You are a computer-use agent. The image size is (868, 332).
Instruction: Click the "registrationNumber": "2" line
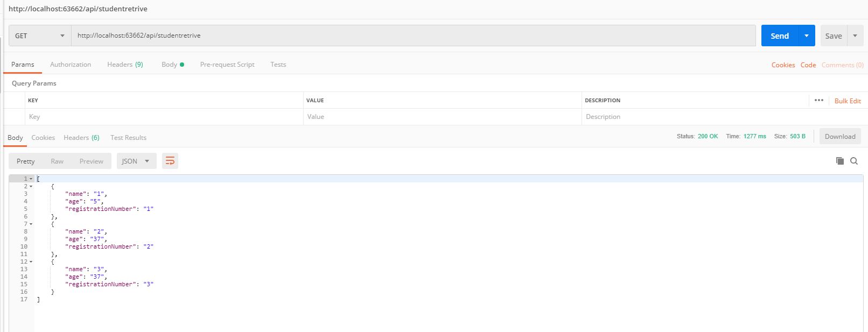[x=109, y=246]
